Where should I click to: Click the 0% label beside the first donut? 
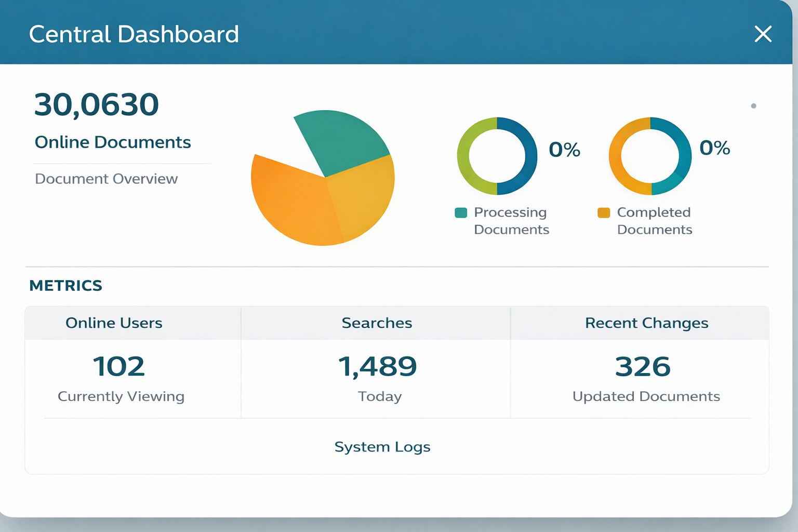[564, 150]
